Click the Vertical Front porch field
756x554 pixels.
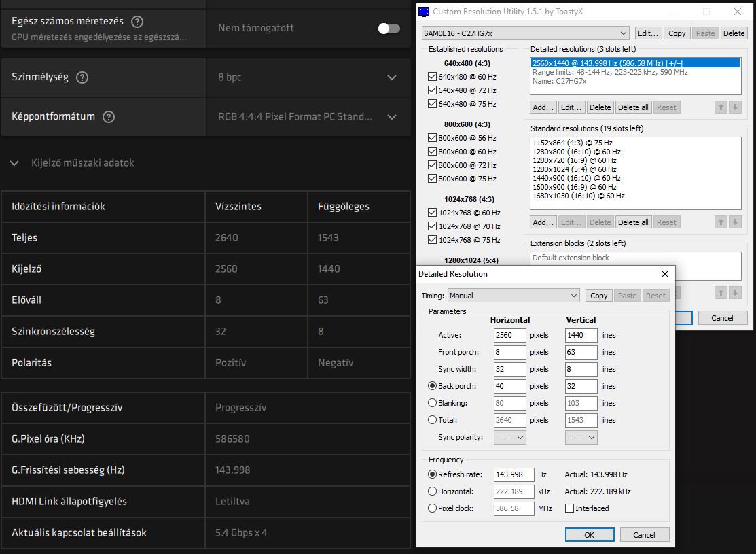581,352
